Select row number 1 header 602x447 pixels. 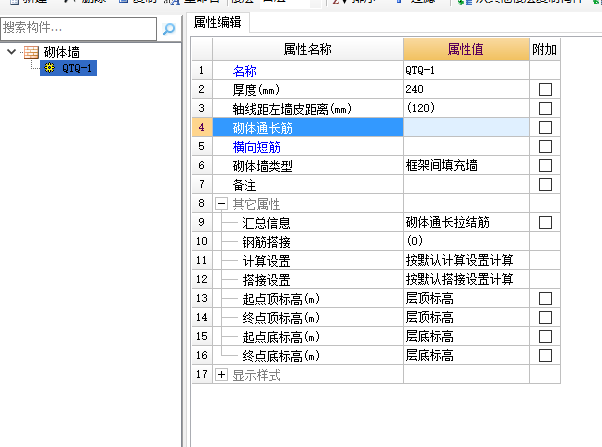click(x=202, y=70)
